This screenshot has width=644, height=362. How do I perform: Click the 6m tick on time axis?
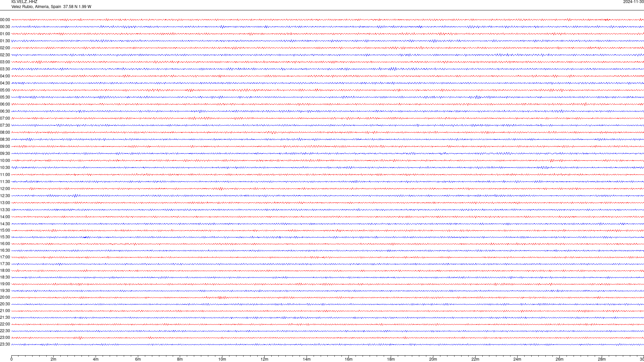pos(138,359)
